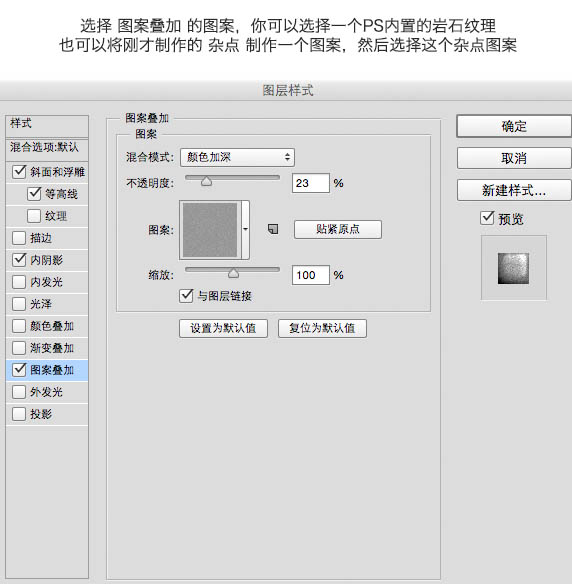Select the 投影 style label
Viewport: 572px width, 584px height.
pyautogui.click(x=41, y=413)
